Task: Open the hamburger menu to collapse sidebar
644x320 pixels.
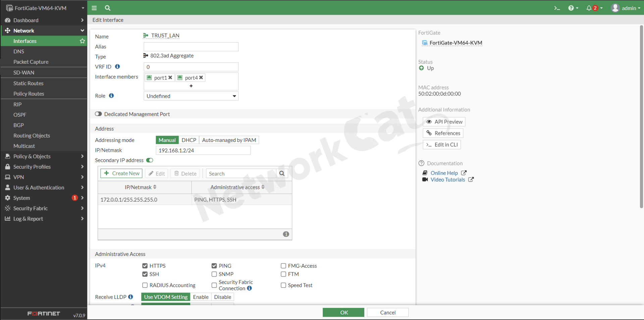Action: pyautogui.click(x=94, y=8)
